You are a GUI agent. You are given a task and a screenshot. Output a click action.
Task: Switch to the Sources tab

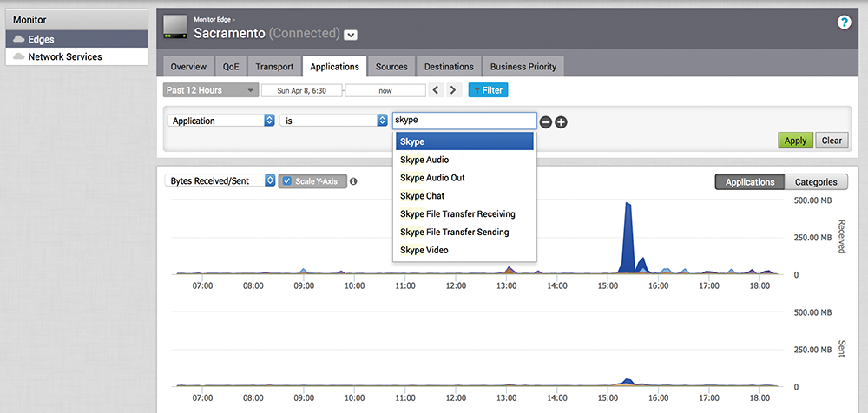(391, 67)
